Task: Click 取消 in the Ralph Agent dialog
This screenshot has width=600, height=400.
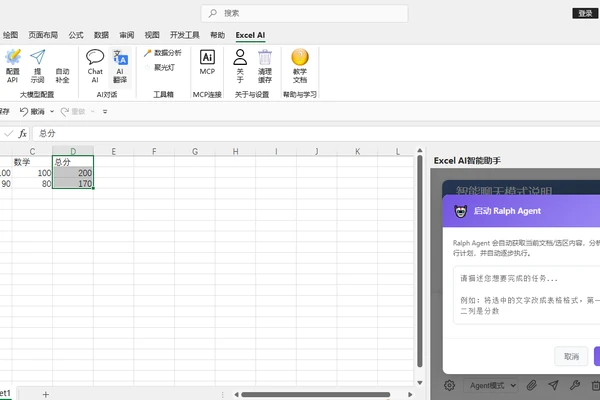Action: coord(571,356)
